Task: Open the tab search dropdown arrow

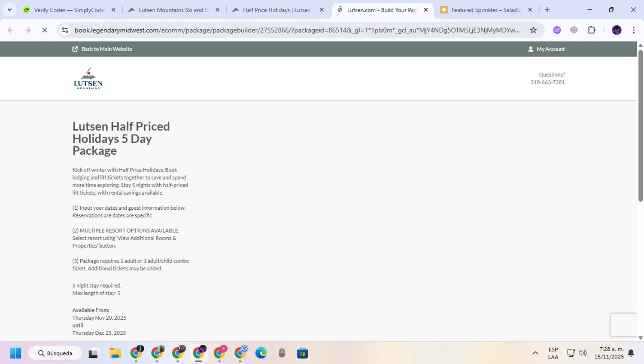Action: (x=9, y=9)
